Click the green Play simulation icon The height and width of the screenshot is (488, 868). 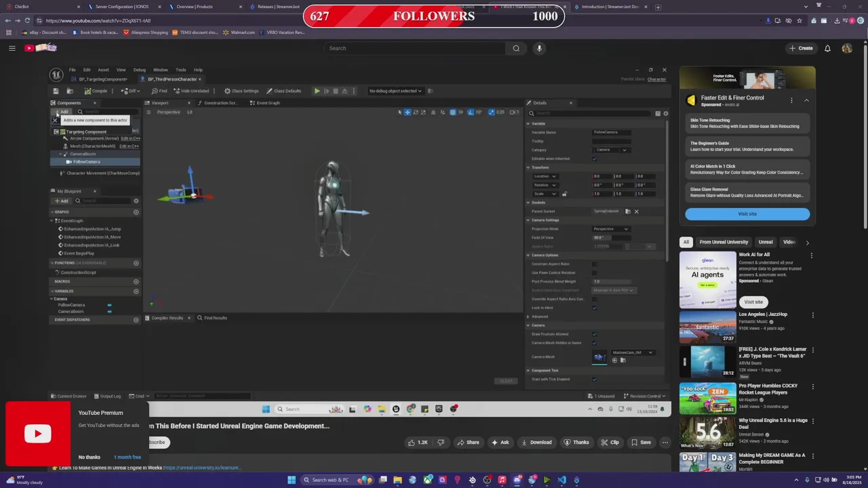(x=317, y=91)
